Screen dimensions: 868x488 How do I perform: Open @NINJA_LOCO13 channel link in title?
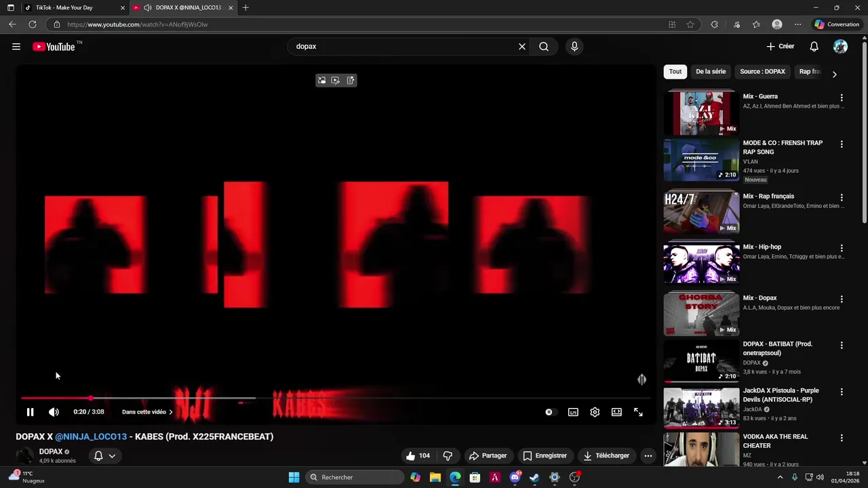(91, 436)
